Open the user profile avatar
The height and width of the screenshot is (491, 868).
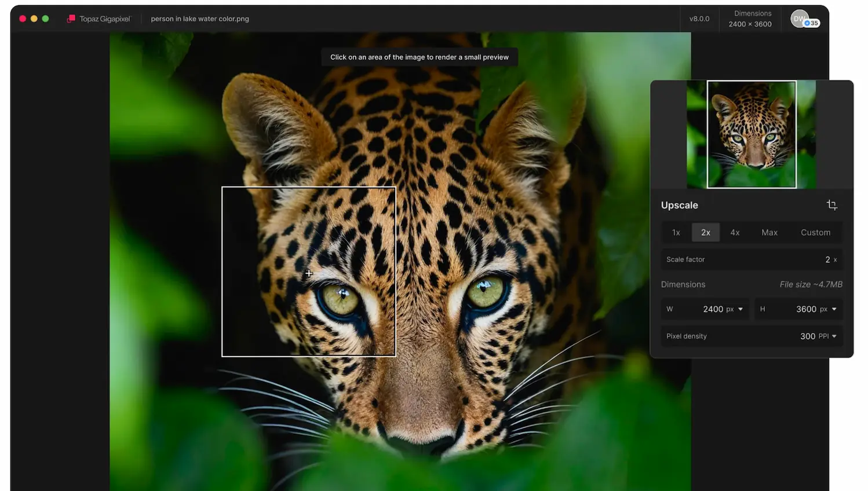coord(798,18)
